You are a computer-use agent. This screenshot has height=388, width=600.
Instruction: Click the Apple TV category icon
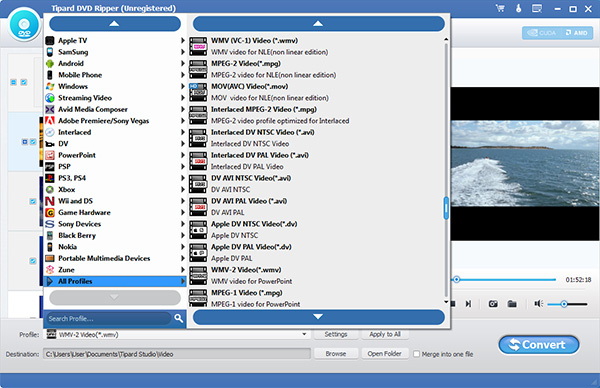50,40
